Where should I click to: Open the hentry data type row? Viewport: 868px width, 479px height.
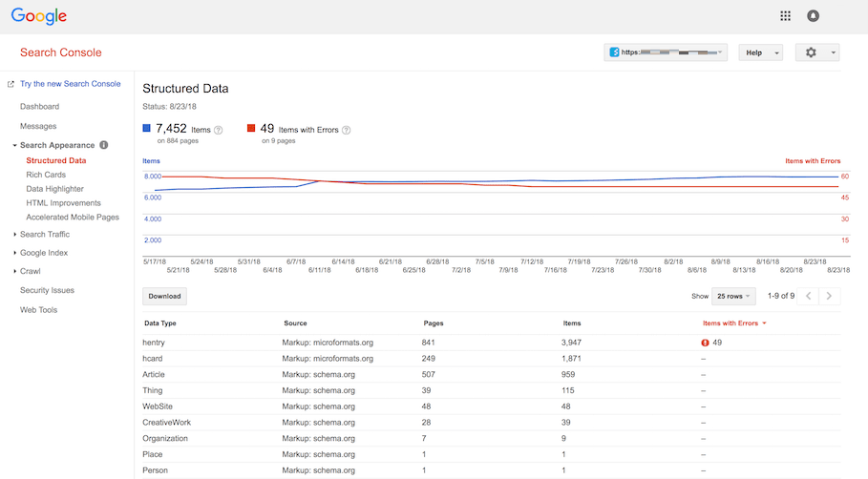[x=491, y=343]
